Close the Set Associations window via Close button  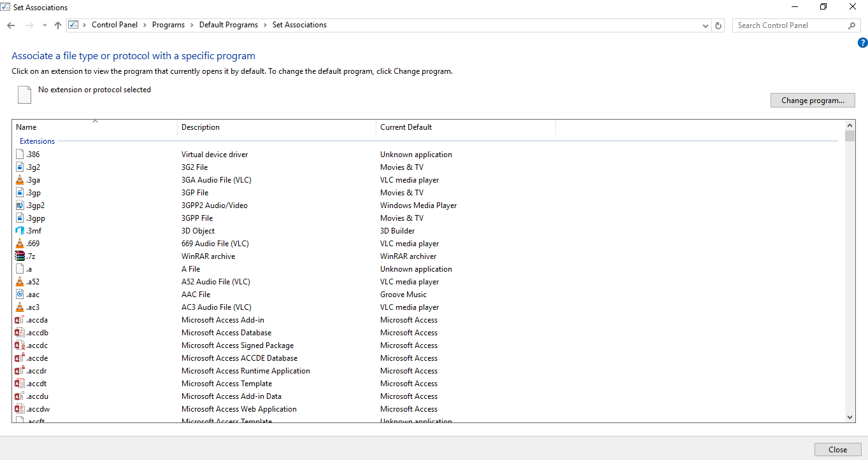(837, 449)
